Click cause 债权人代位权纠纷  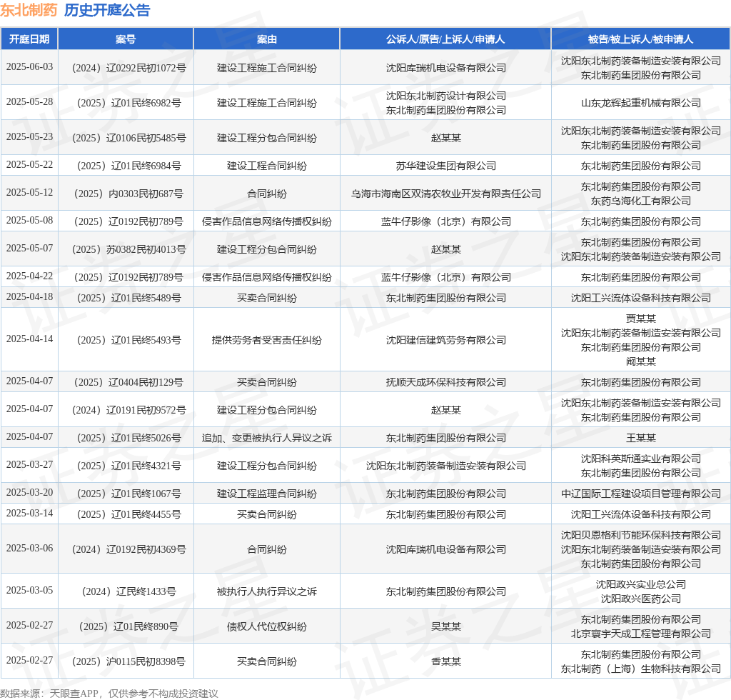coord(267,626)
